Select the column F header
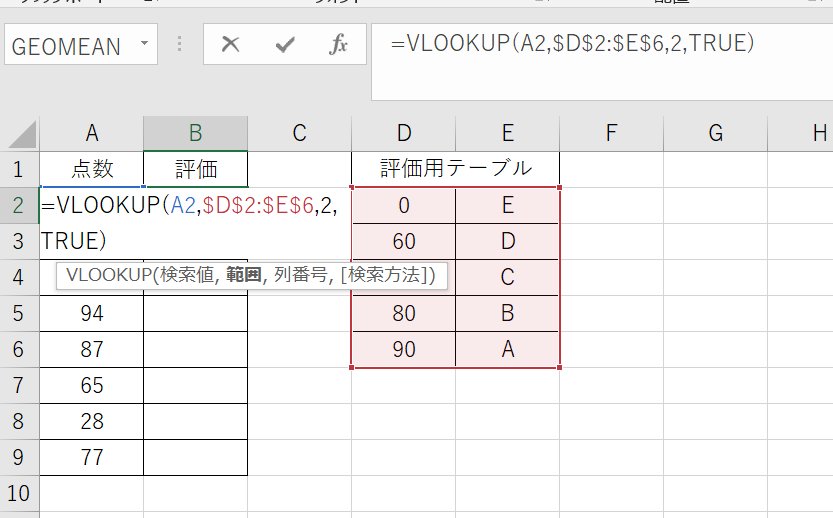Screen dimensions: 833x518 [x=611, y=133]
